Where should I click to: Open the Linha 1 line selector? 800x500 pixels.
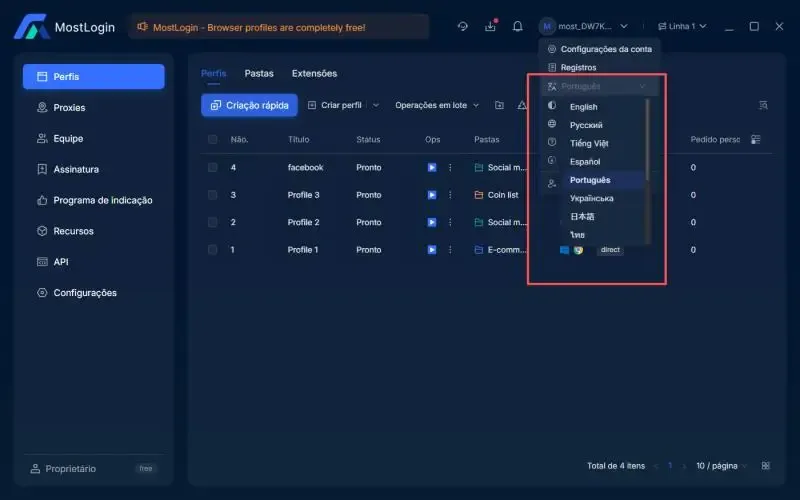point(682,26)
